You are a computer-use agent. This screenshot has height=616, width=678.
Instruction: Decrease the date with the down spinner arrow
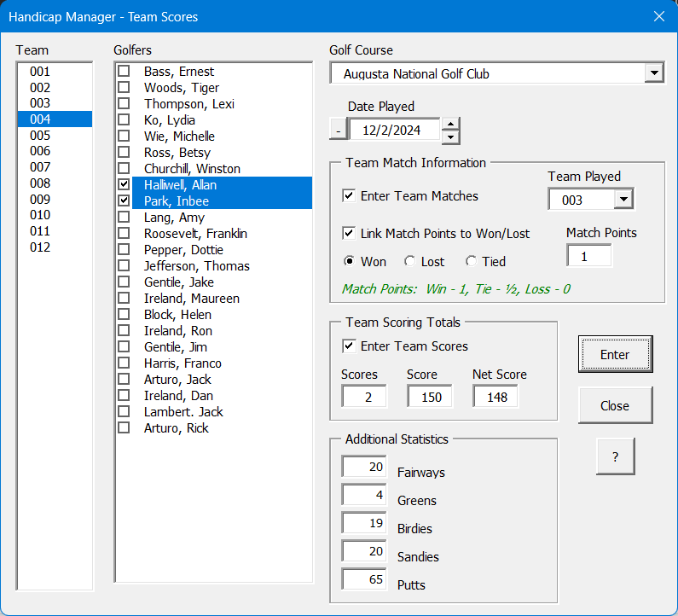[450, 137]
